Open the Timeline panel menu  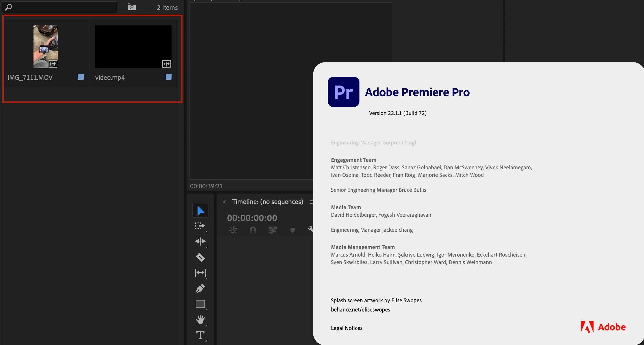click(x=311, y=202)
